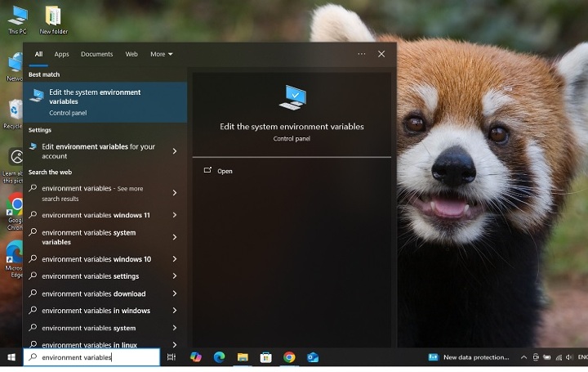Expand arrow for environment variables in windows
Screen dimensions: 588x372
point(175,311)
